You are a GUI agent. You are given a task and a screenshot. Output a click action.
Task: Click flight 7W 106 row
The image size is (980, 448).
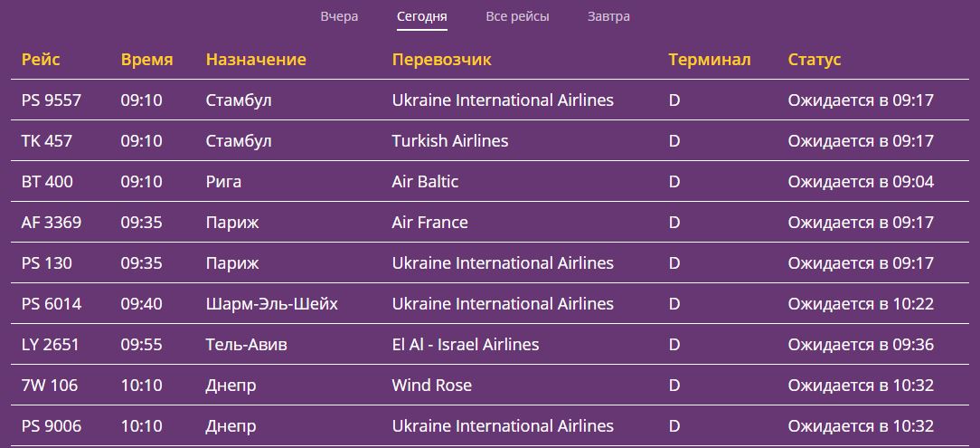pyautogui.click(x=50, y=386)
